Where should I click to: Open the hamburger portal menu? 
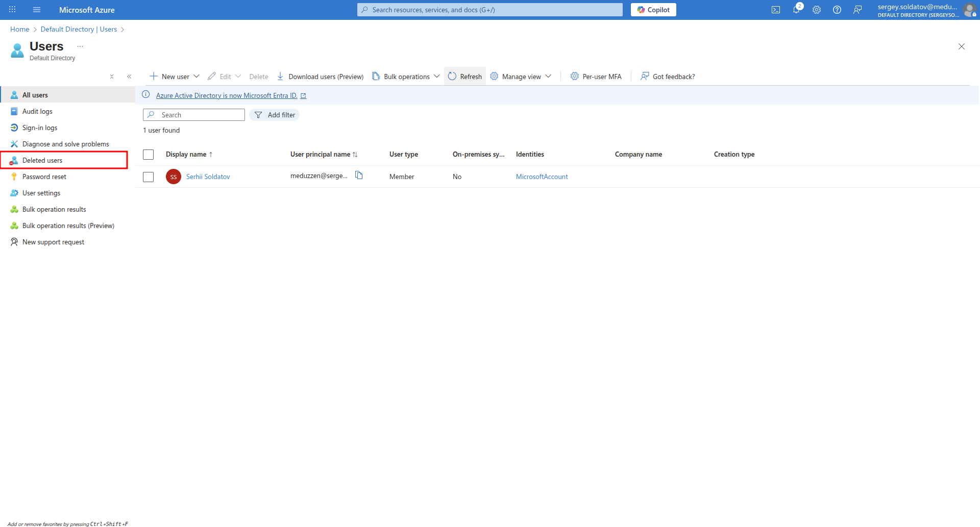(x=37, y=10)
